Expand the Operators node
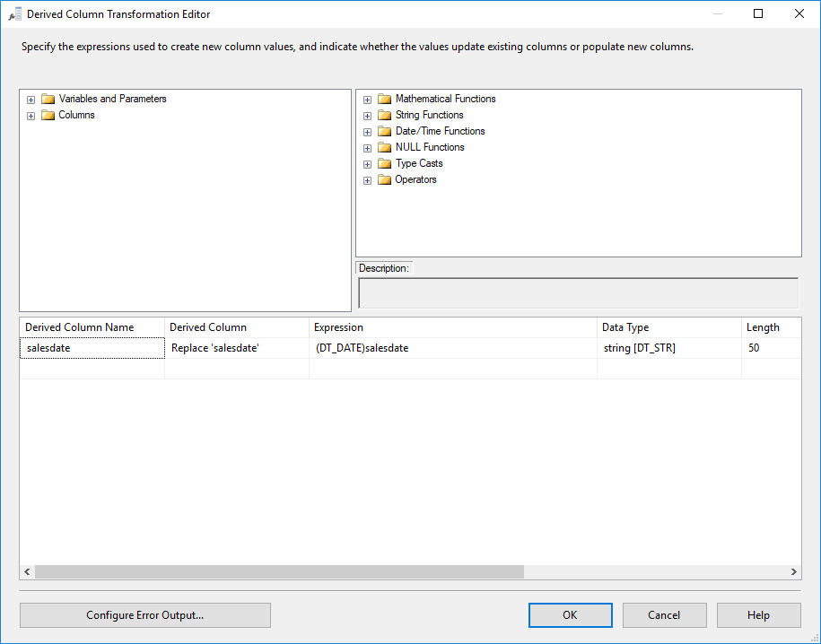Viewport: 821px width, 644px height. [x=367, y=179]
